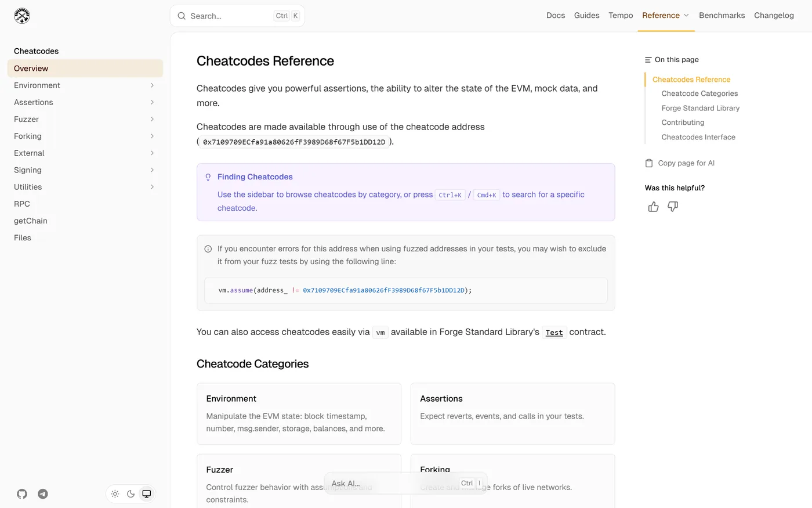This screenshot has width=812, height=508.
Task: Switch to dark theme moon icon
Action: tap(130, 494)
